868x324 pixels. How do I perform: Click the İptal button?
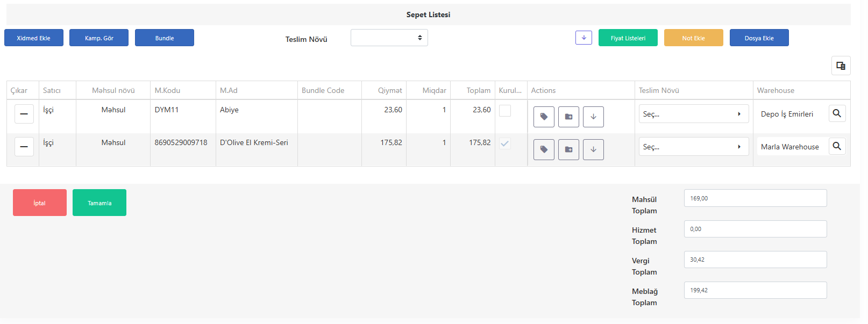[40, 203]
